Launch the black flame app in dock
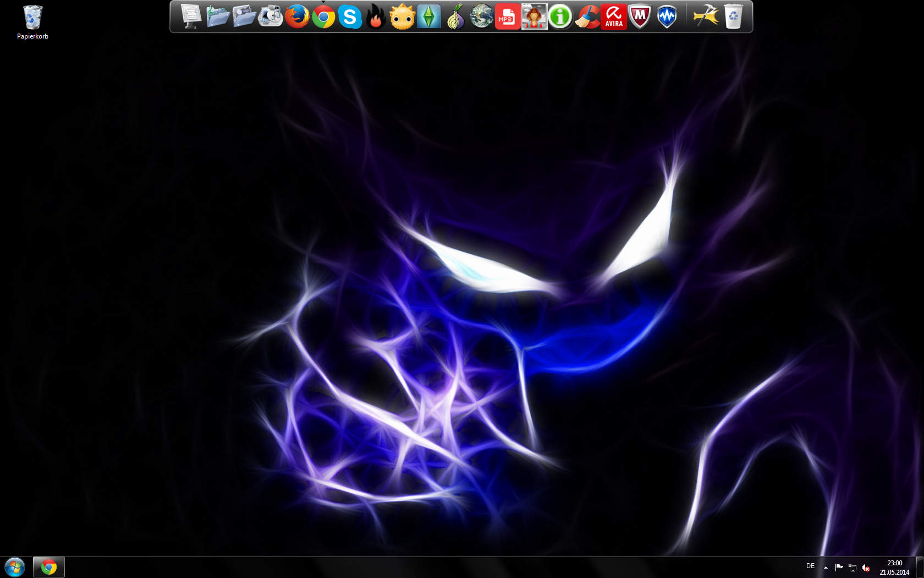 click(376, 17)
